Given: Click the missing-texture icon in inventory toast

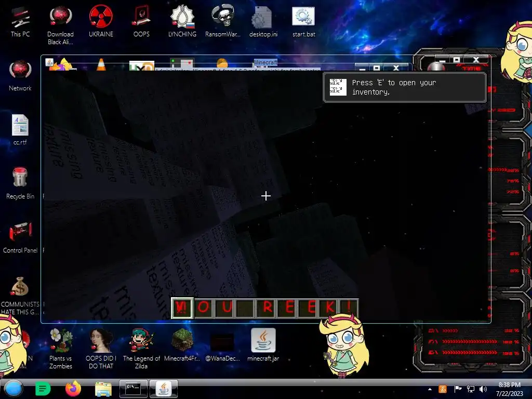Looking at the screenshot, I should [x=338, y=87].
